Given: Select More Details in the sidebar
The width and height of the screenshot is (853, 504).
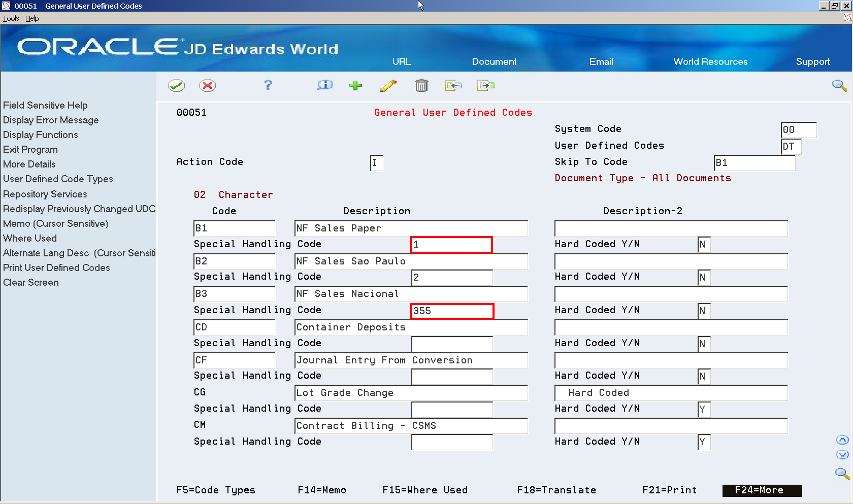Looking at the screenshot, I should coord(29,164).
